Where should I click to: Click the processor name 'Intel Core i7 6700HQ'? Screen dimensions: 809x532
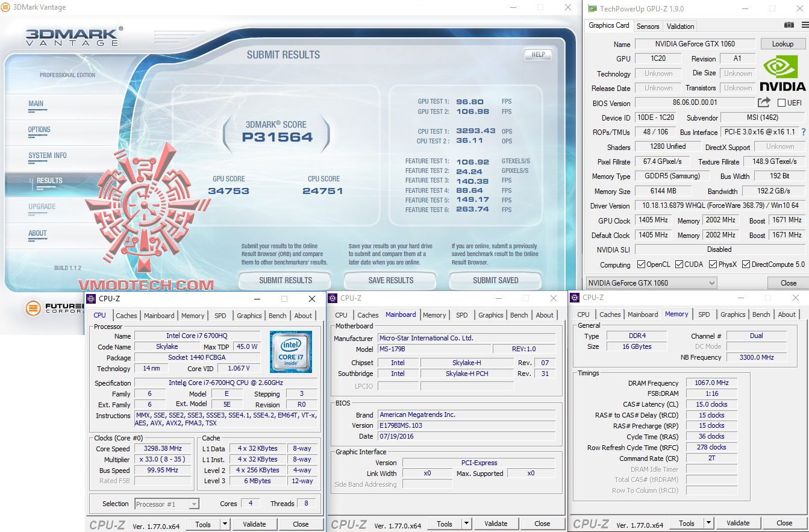coord(197,336)
